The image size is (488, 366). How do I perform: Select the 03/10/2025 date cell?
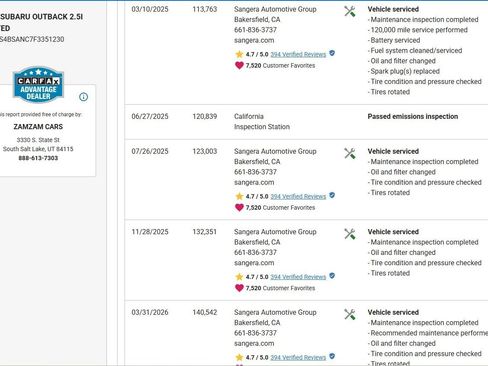point(150,9)
